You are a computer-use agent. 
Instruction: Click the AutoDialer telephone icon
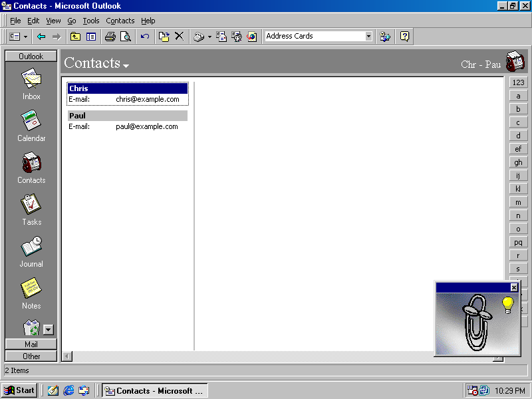pyautogui.click(x=199, y=37)
